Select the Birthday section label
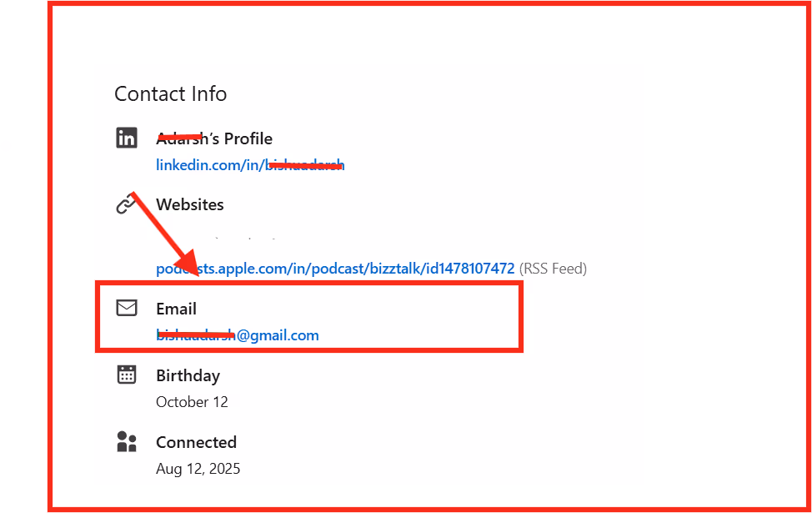This screenshot has height=513, width=812. [188, 375]
